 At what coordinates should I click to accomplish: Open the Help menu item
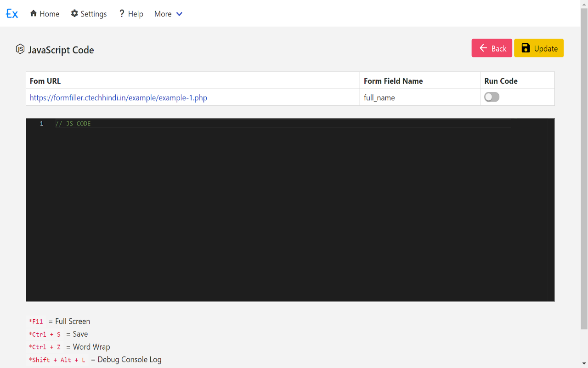tap(131, 14)
